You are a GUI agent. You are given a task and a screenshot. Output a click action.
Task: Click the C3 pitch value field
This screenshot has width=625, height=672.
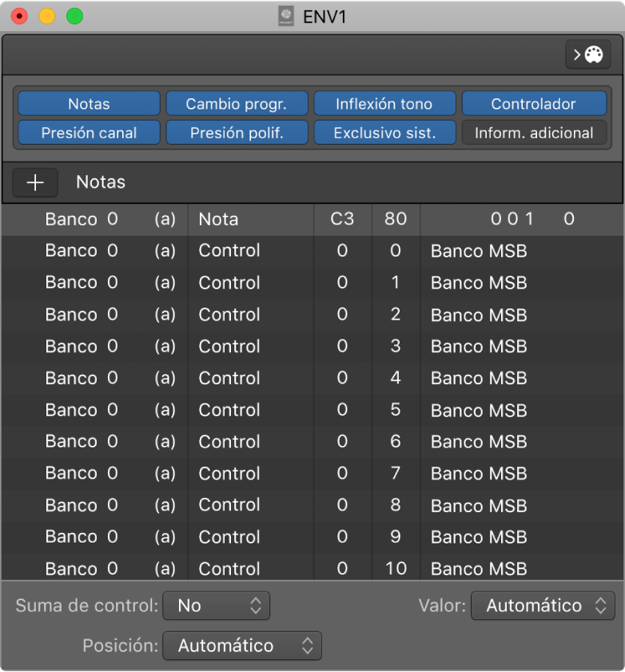click(x=342, y=219)
